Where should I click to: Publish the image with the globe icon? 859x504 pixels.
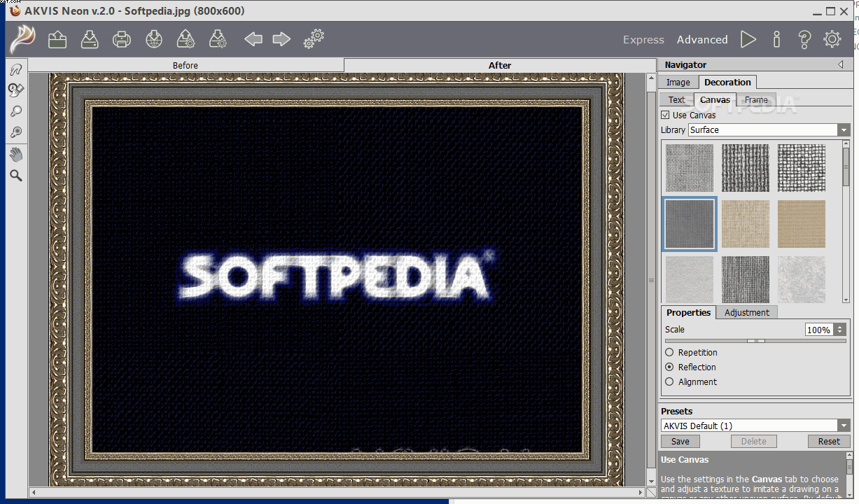(x=154, y=39)
